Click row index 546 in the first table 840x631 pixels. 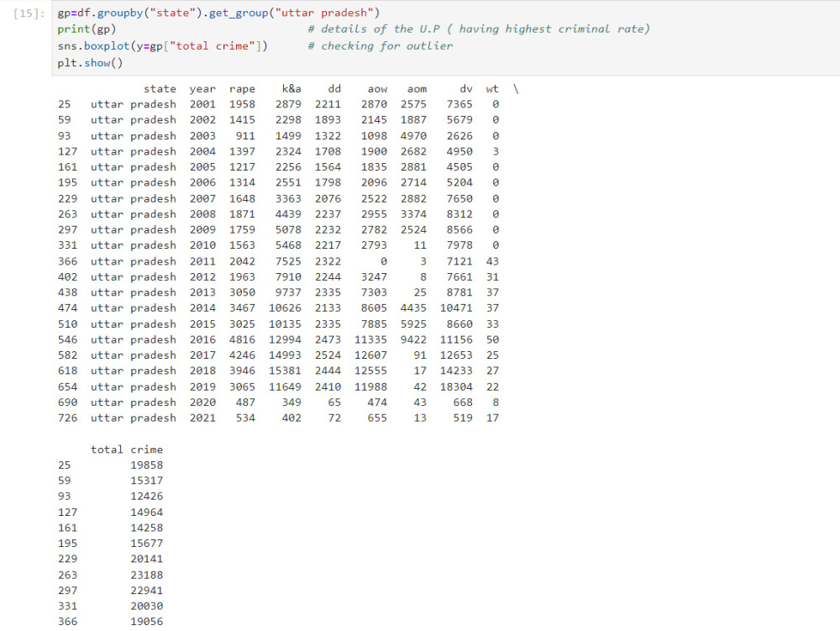point(67,339)
